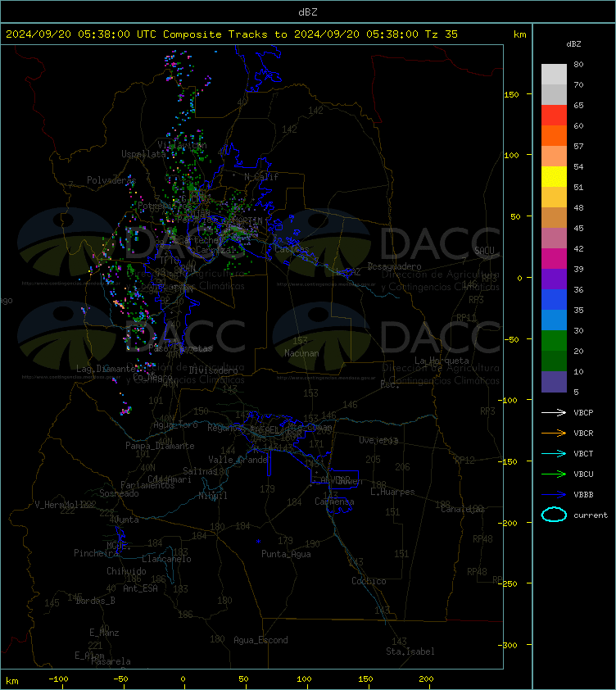
Task: Click the 'Chihuido' map label
Action: click(x=126, y=571)
